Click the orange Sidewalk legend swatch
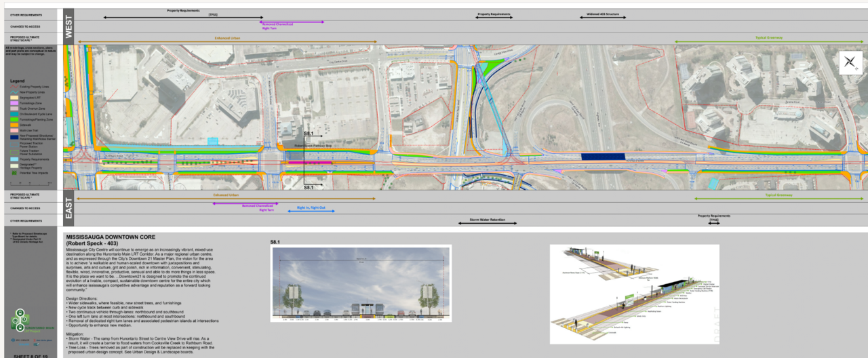This screenshot has height=358, width=868. 13,125
